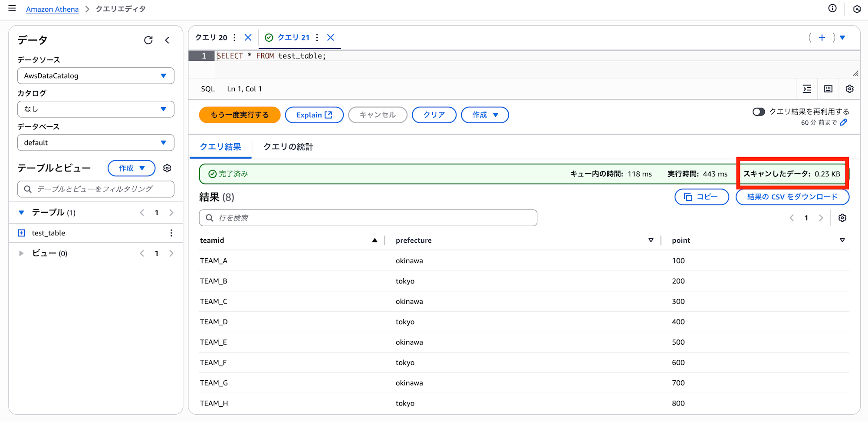Open the hamburger navigation menu
The height and width of the screenshot is (422, 868).
pos(12,8)
